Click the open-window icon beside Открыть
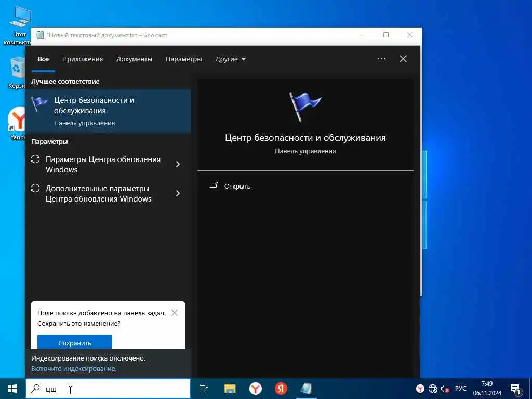The image size is (532, 399). pos(214,185)
